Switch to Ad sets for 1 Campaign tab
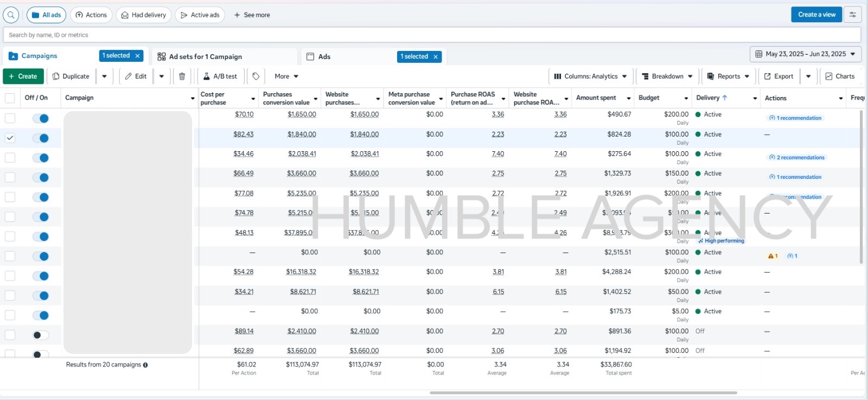The height and width of the screenshot is (400, 868). point(205,56)
